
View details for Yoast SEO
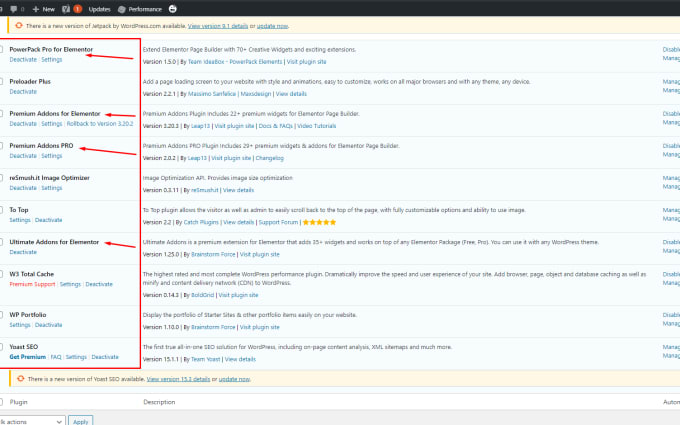[x=240, y=359]
